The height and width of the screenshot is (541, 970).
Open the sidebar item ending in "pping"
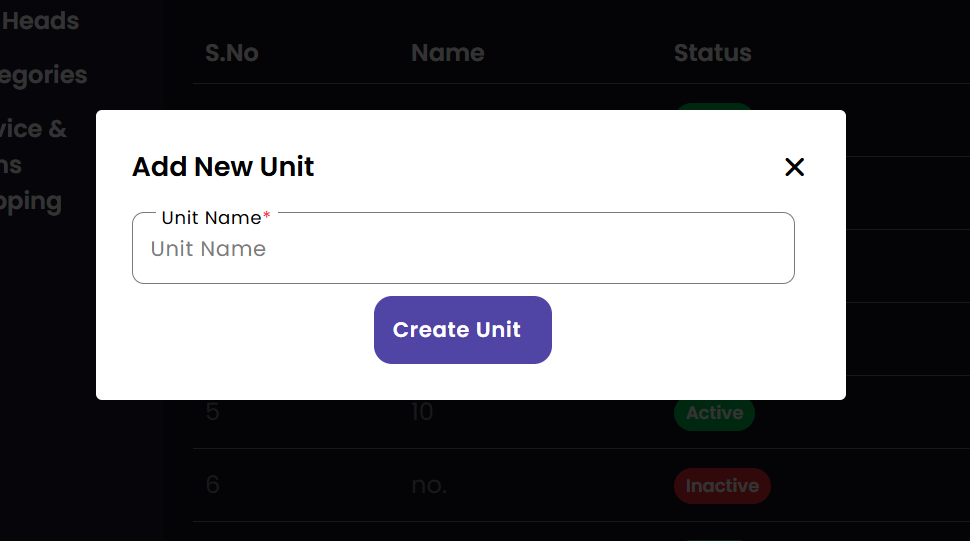(x=30, y=201)
